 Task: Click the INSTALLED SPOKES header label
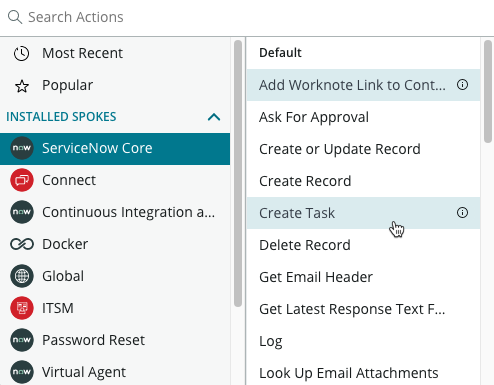61,117
